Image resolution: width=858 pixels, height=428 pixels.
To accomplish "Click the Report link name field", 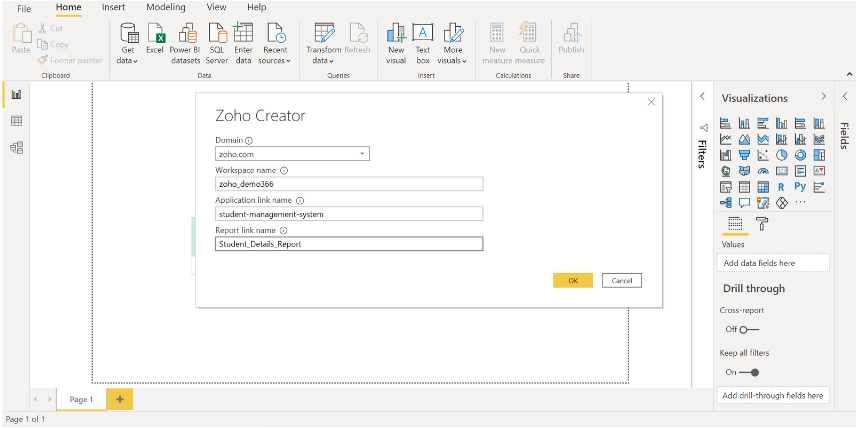I will pyautogui.click(x=349, y=244).
